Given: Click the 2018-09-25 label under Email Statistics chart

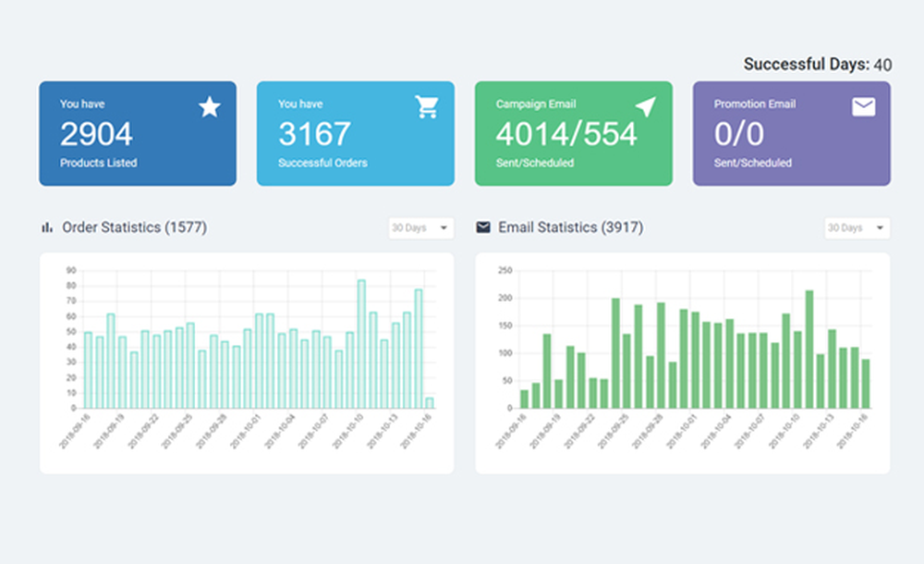Looking at the screenshot, I should [613, 431].
